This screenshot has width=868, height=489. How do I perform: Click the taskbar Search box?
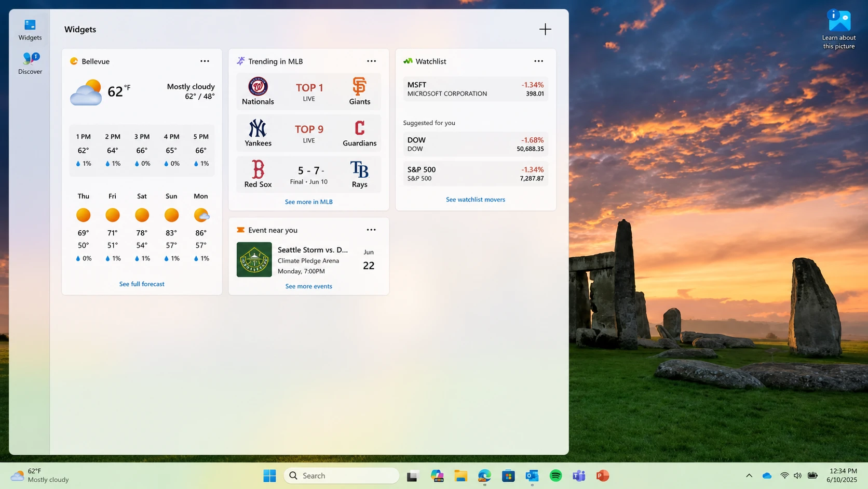[x=342, y=475]
